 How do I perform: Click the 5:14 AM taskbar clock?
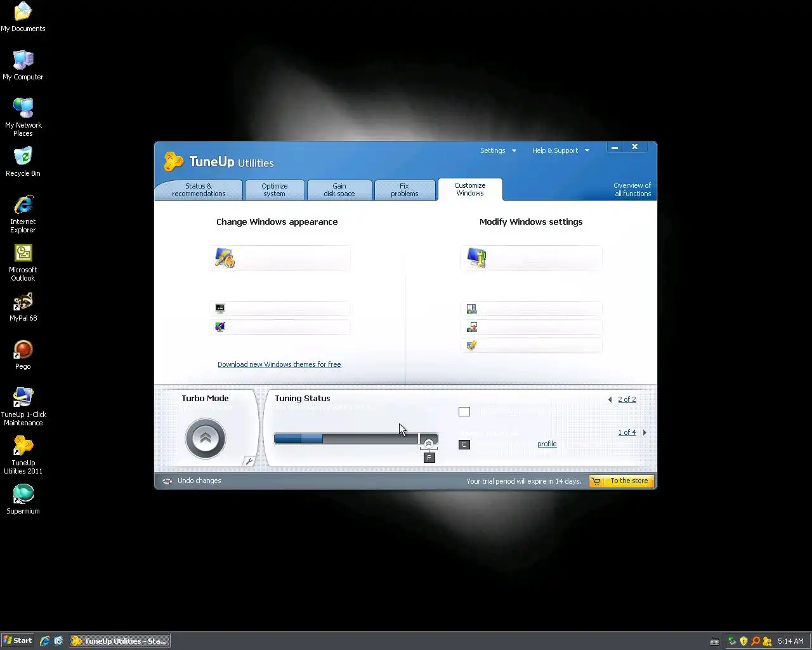click(x=790, y=641)
